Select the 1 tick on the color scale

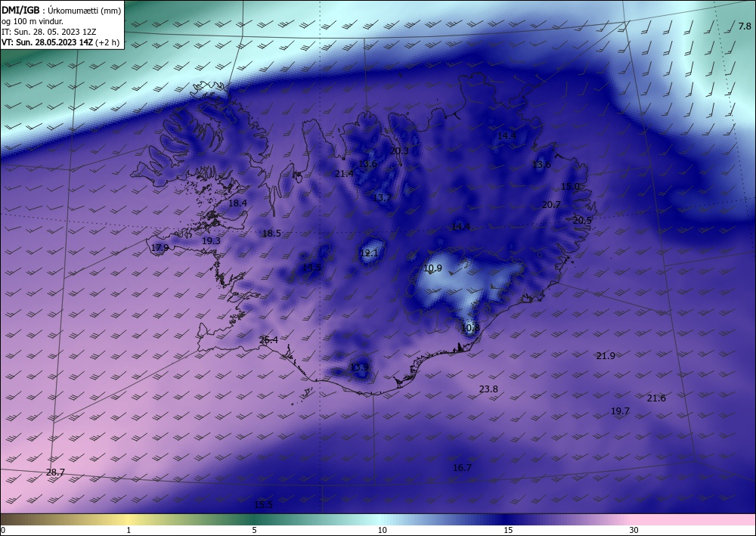(x=129, y=530)
